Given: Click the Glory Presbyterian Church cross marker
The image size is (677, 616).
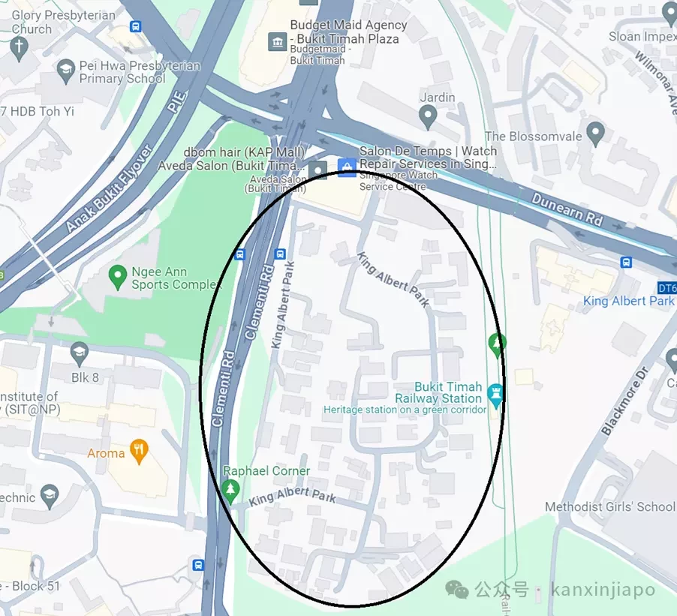Looking at the screenshot, I should [19, 49].
